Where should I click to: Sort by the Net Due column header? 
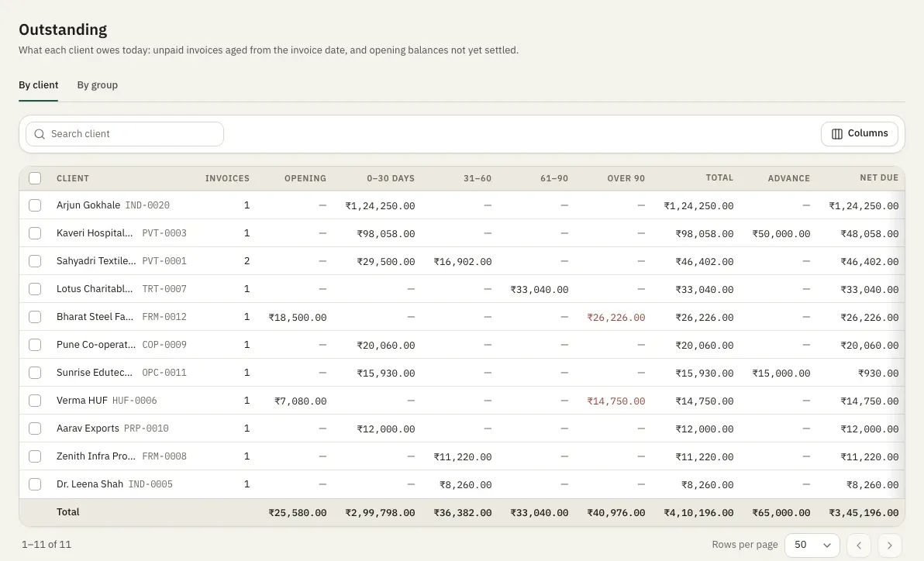pos(878,178)
